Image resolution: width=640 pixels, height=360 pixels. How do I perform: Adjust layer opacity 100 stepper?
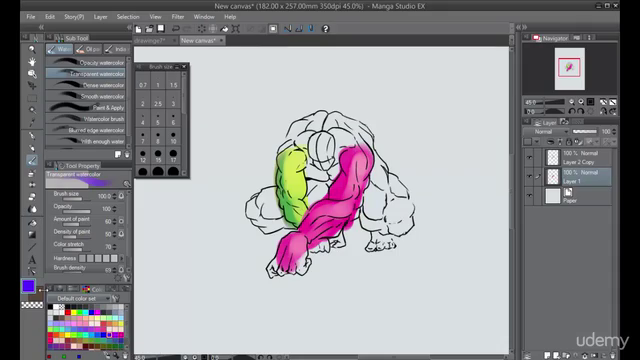[614, 131]
